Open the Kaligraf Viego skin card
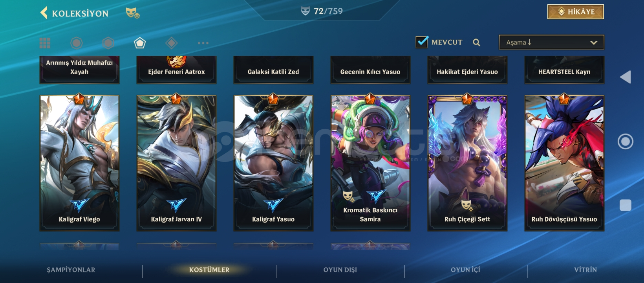This screenshot has height=283, width=644. click(x=79, y=163)
